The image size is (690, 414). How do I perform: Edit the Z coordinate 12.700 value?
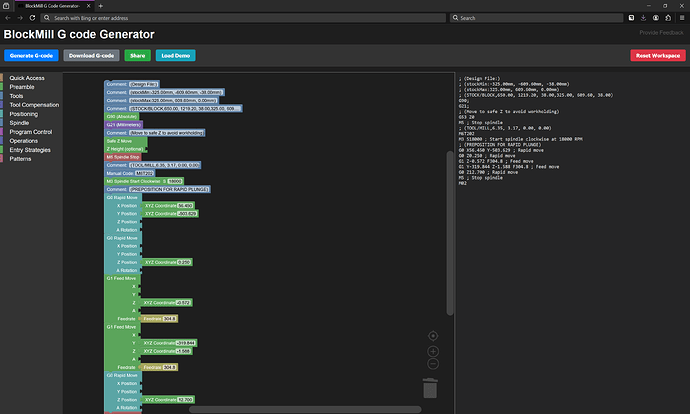click(x=185, y=399)
